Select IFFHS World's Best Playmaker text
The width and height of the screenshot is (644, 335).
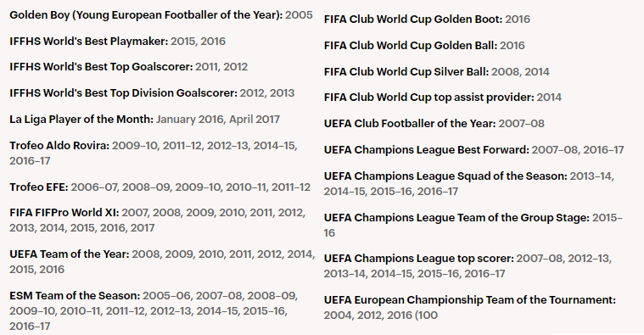pyautogui.click(x=89, y=42)
